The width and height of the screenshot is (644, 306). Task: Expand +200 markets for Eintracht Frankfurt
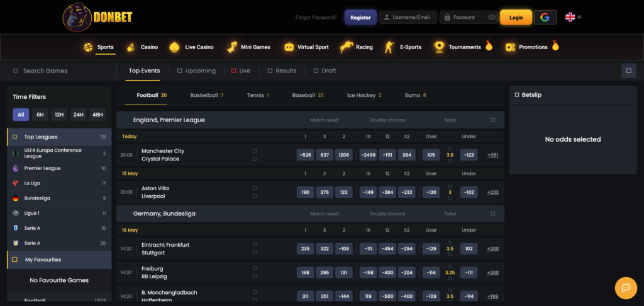(493, 249)
